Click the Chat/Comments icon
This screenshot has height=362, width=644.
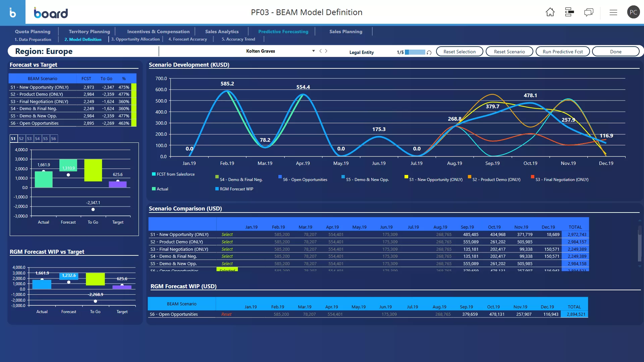tap(589, 12)
